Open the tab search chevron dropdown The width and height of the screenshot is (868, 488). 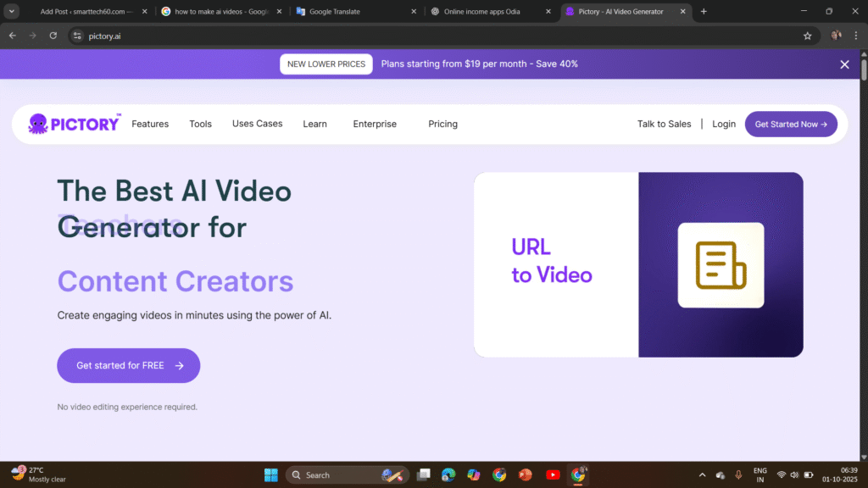[11, 12]
